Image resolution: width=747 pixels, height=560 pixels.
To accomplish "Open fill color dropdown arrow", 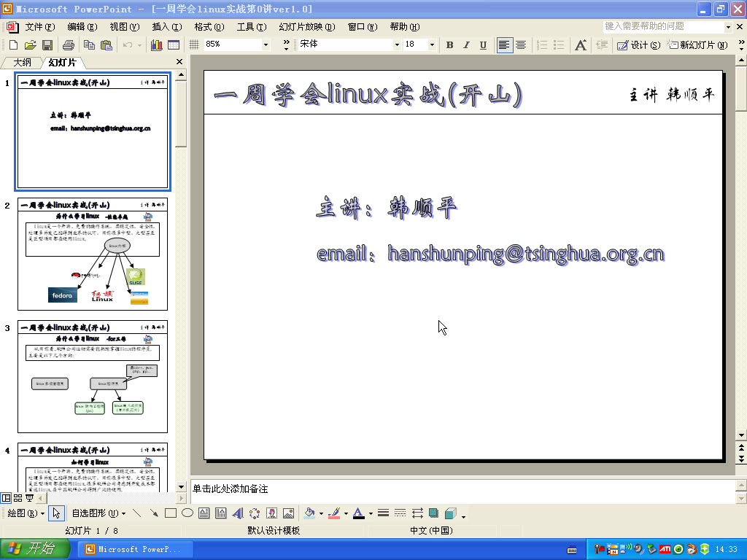I will point(321,513).
